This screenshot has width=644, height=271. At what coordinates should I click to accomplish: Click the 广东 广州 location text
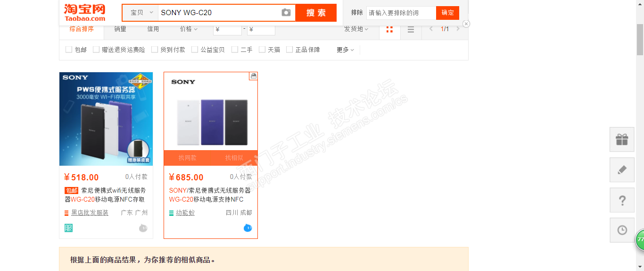134,213
